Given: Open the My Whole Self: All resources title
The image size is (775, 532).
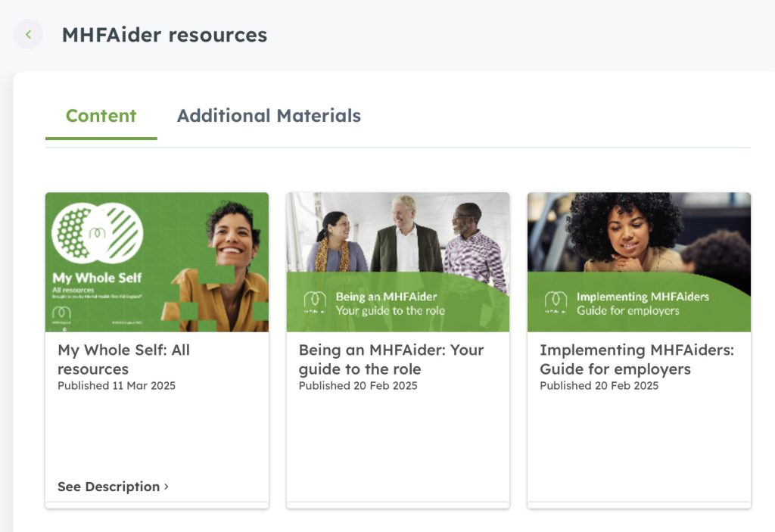Looking at the screenshot, I should click(x=123, y=359).
